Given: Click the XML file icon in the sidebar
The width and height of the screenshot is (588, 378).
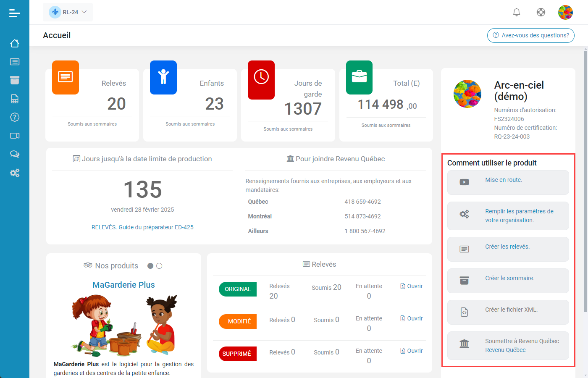Looking at the screenshot, I should pyautogui.click(x=15, y=99).
